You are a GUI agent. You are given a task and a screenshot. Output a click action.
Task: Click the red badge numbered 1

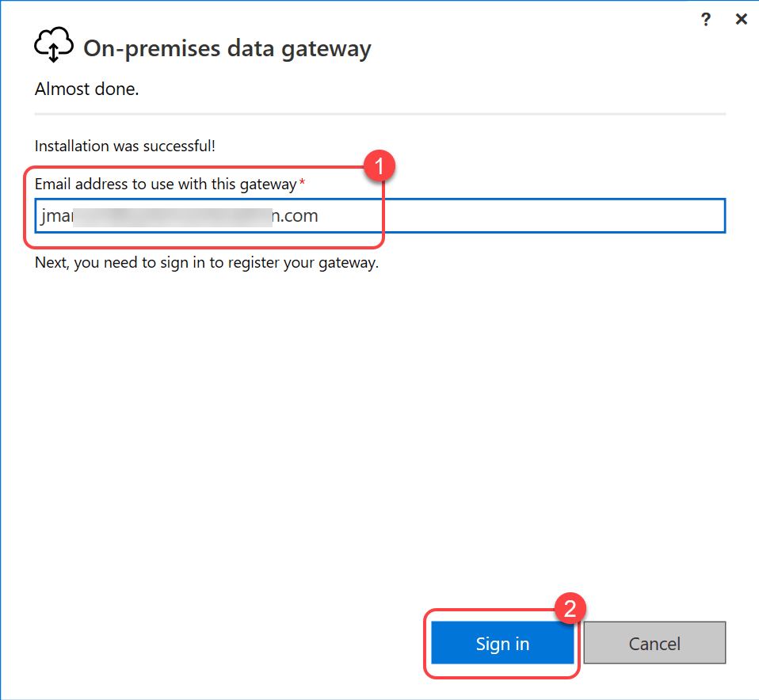[x=379, y=167]
